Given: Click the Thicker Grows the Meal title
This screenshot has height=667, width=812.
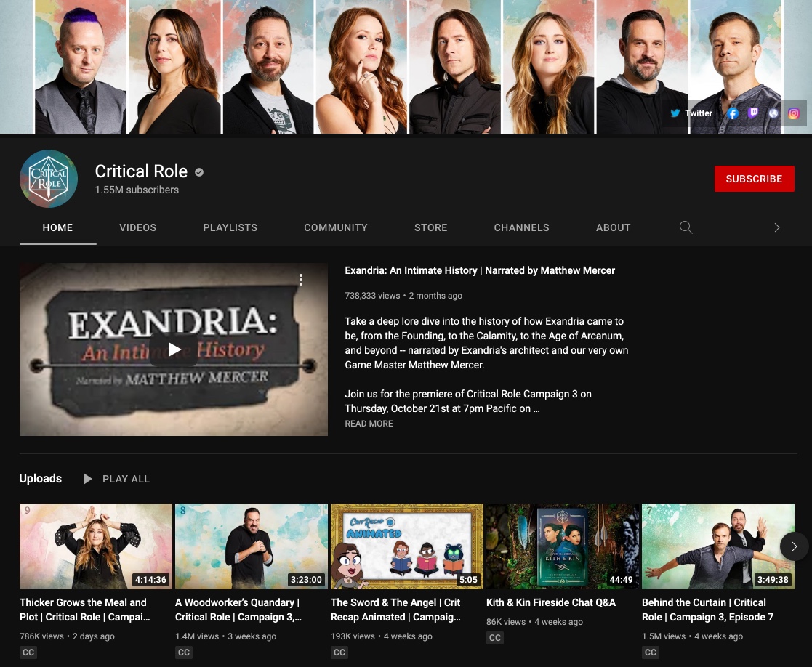Looking at the screenshot, I should [x=85, y=610].
